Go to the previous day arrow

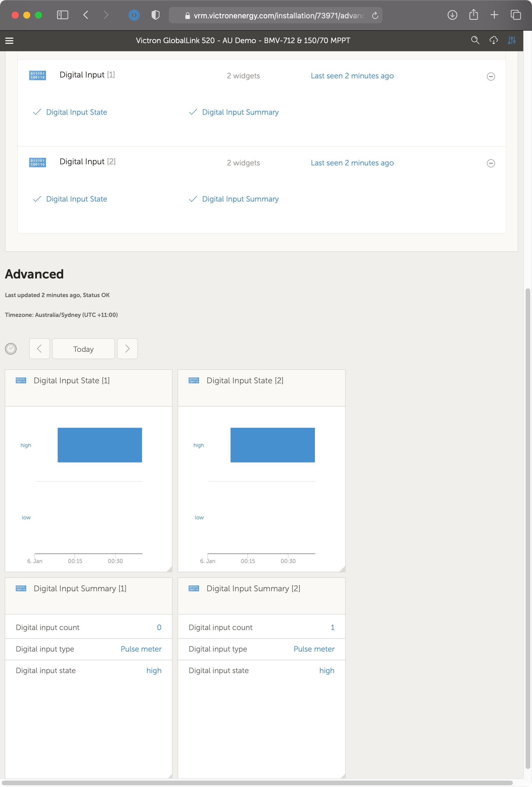click(x=39, y=348)
